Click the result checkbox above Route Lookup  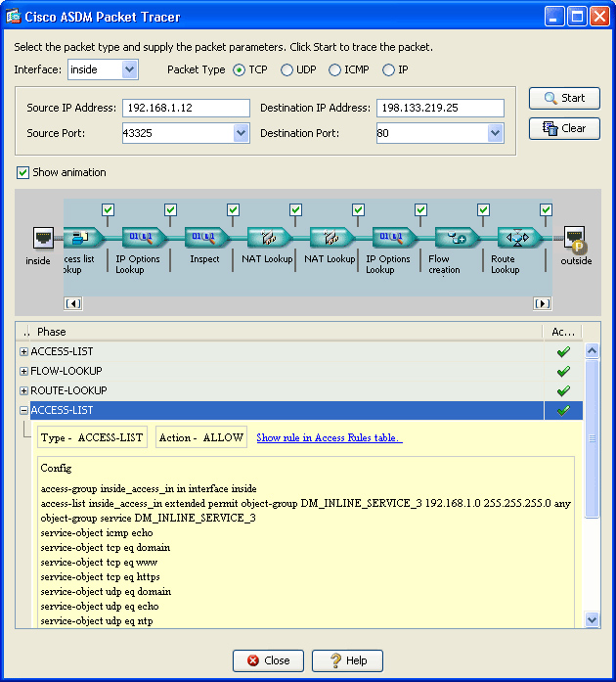click(546, 210)
